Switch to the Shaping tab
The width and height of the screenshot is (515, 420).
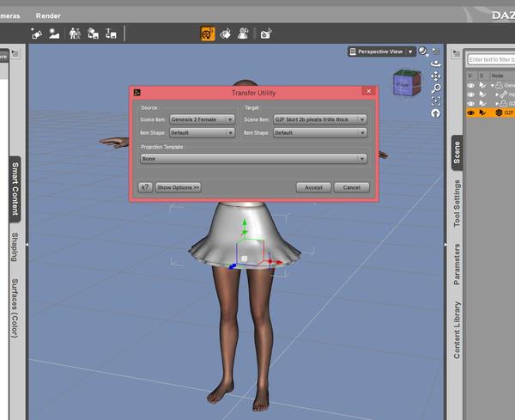pos(15,247)
